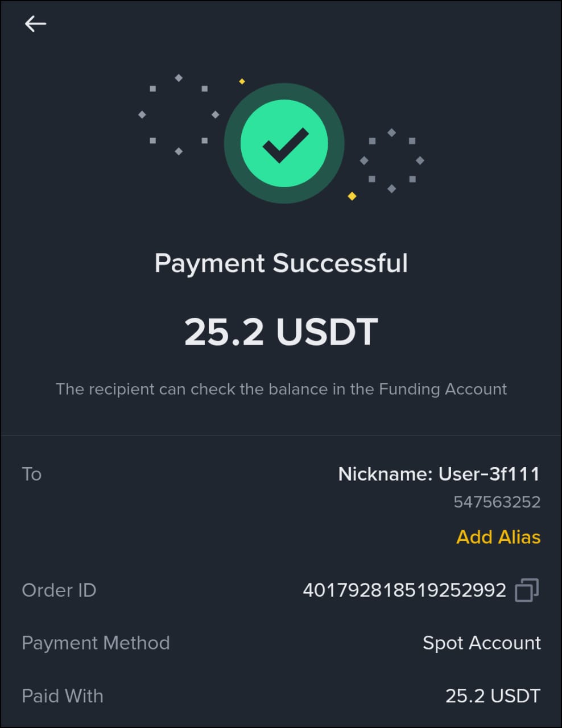Screen dimensions: 562x728
Task: Click the Funding Account notice text
Action: (281, 390)
